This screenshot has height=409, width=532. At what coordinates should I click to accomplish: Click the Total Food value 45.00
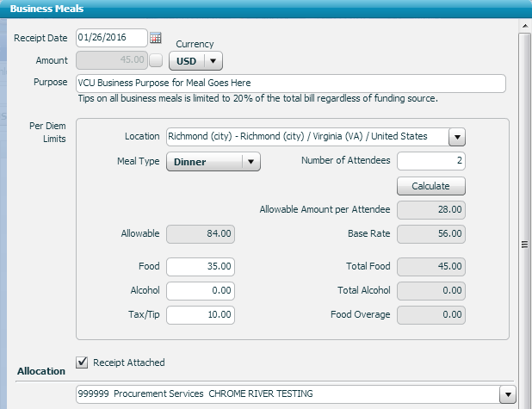431,267
